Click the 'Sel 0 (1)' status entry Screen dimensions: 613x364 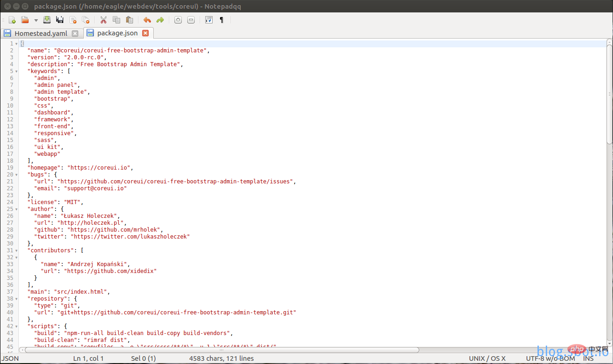click(144, 358)
